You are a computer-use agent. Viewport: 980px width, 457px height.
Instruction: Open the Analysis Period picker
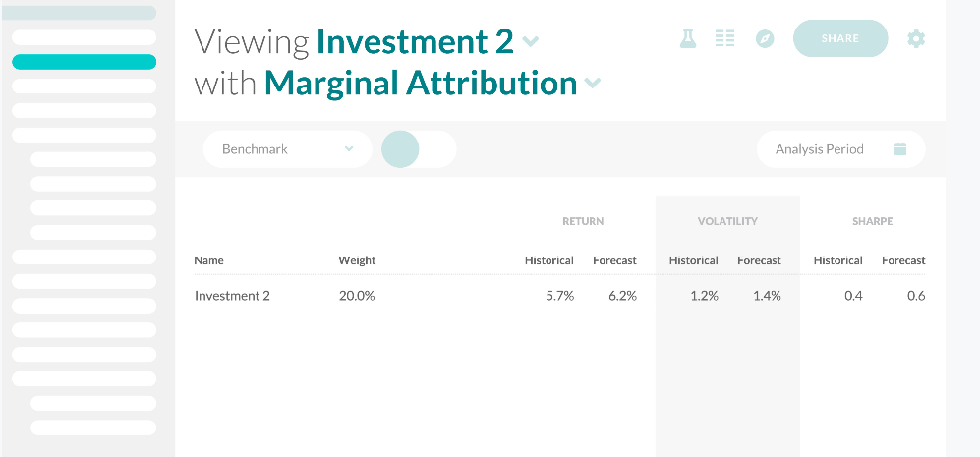click(x=820, y=149)
